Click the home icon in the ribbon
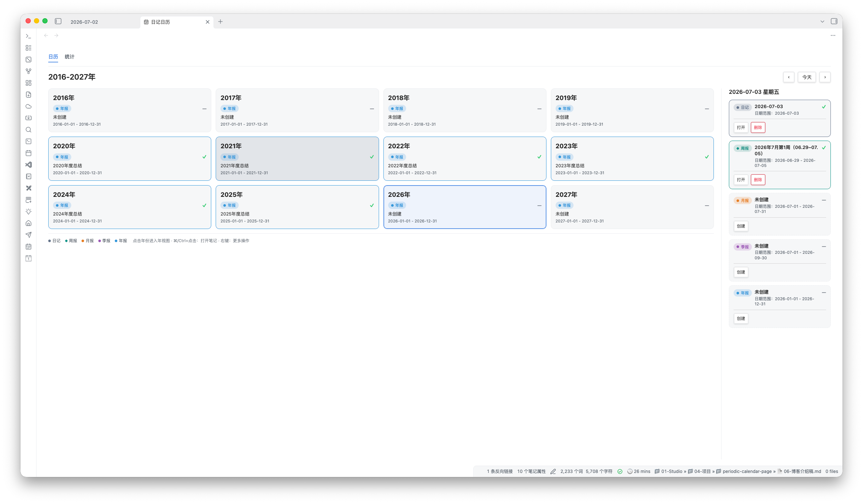863x504 pixels. (29, 223)
